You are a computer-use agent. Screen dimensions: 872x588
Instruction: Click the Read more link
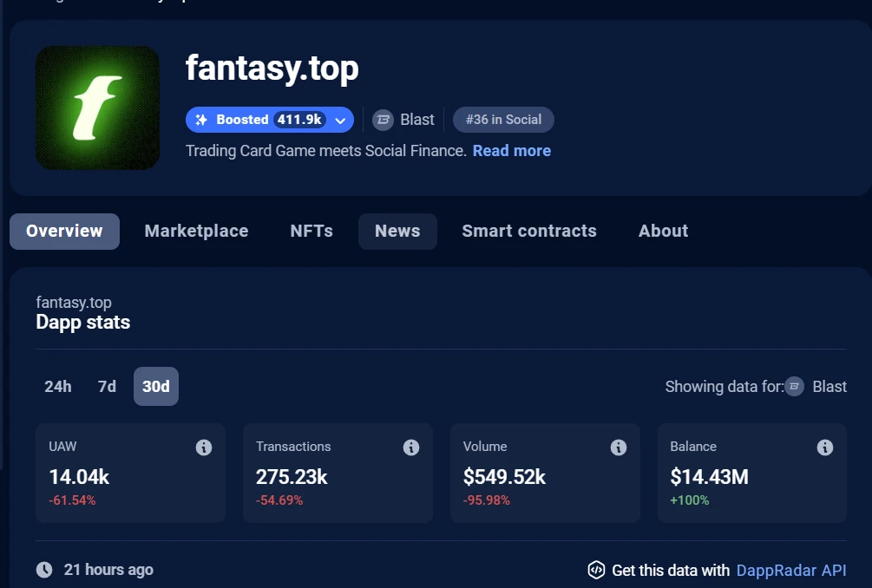511,151
